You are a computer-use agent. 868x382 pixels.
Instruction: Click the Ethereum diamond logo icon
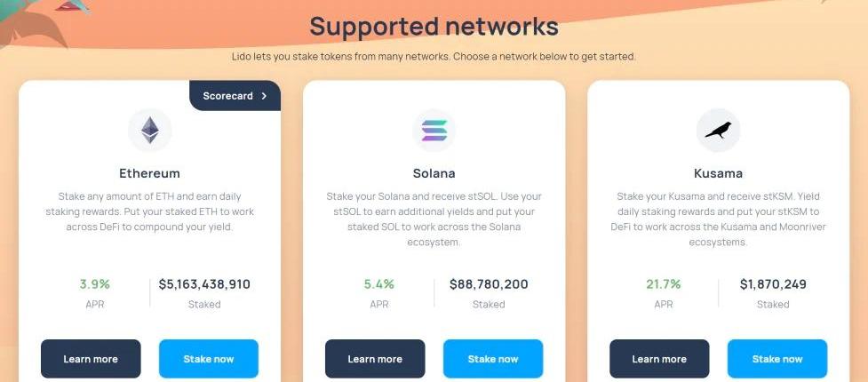click(x=149, y=130)
